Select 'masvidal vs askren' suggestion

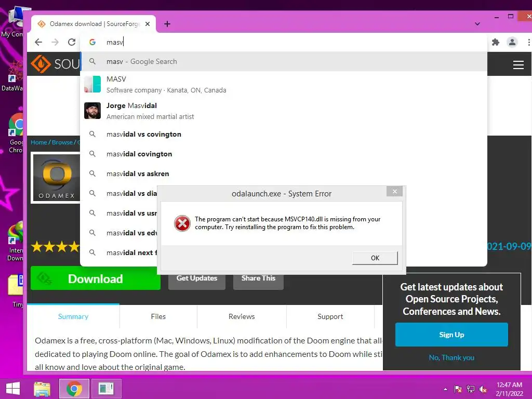pyautogui.click(x=284, y=174)
